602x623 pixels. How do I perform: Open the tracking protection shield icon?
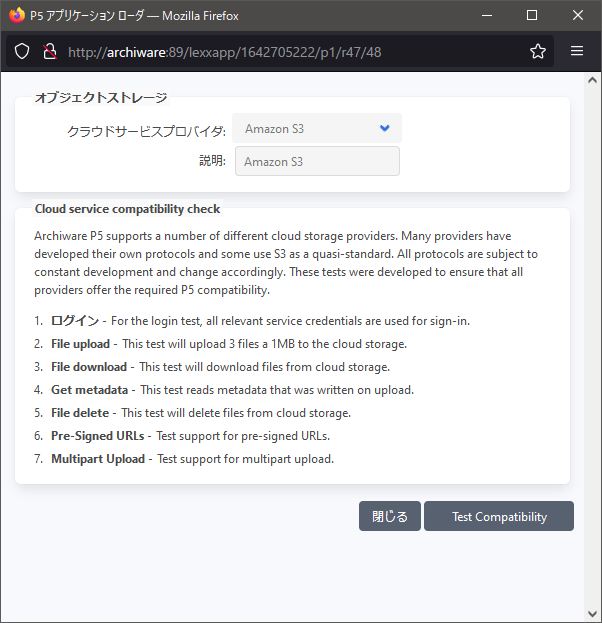pyautogui.click(x=23, y=52)
